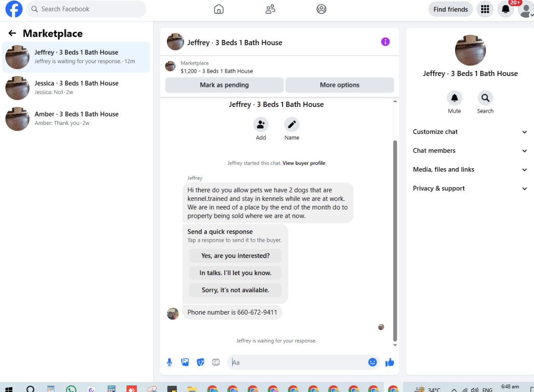
Task: Expand the Privacy & support section
Action: (x=470, y=188)
